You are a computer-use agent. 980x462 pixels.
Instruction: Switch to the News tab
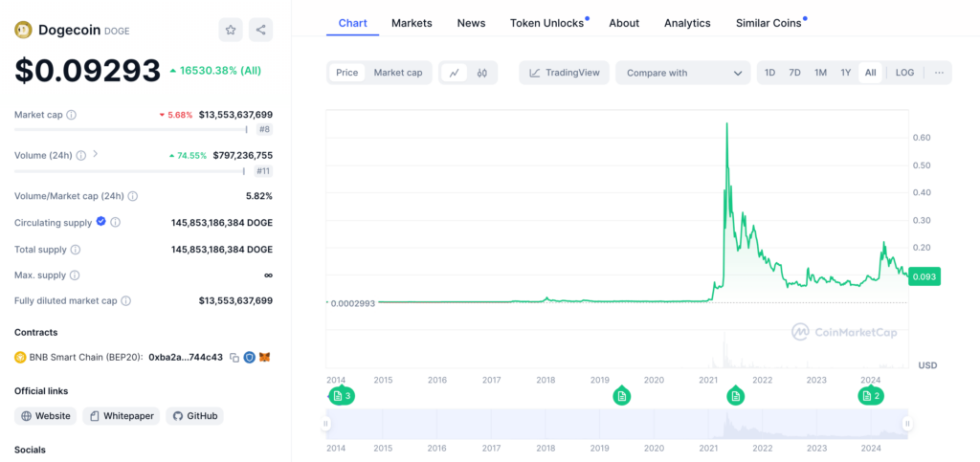tap(471, 23)
